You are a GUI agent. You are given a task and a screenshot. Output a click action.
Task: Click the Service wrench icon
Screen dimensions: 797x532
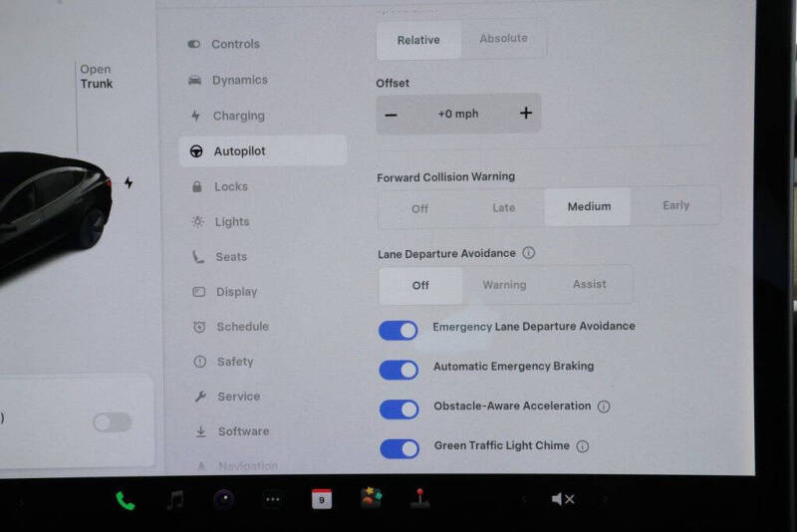(200, 397)
